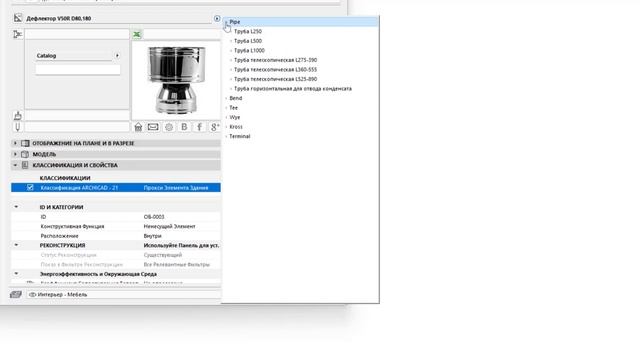Image resolution: width=640 pixels, height=360 pixels.
Task: Expand the Tee category
Action: click(226, 108)
